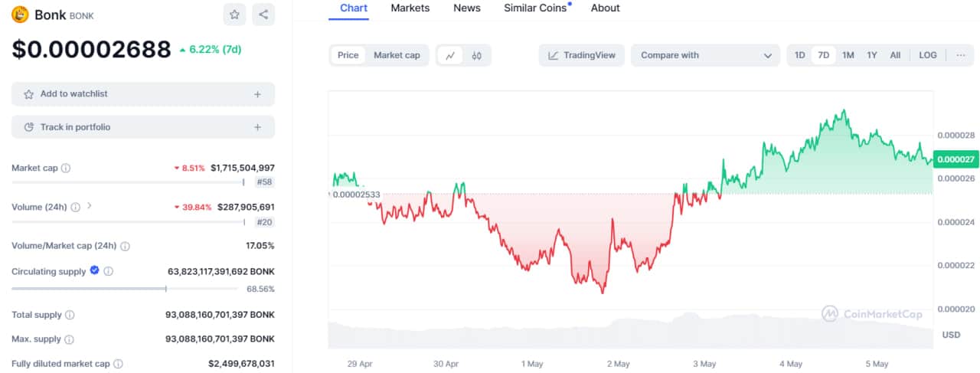Click the 63,823,117,391,692 BONK value
Image resolution: width=980 pixels, height=373 pixels.
[221, 271]
